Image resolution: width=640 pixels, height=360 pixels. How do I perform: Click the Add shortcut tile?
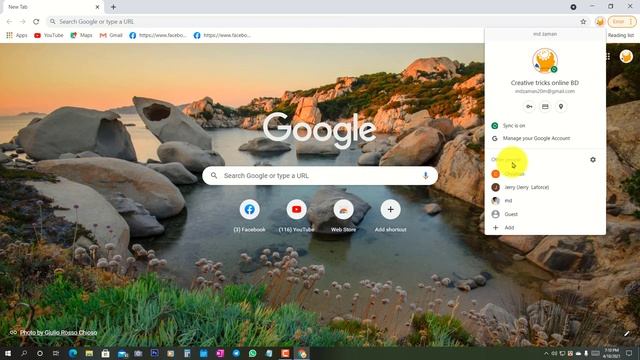coord(390,216)
